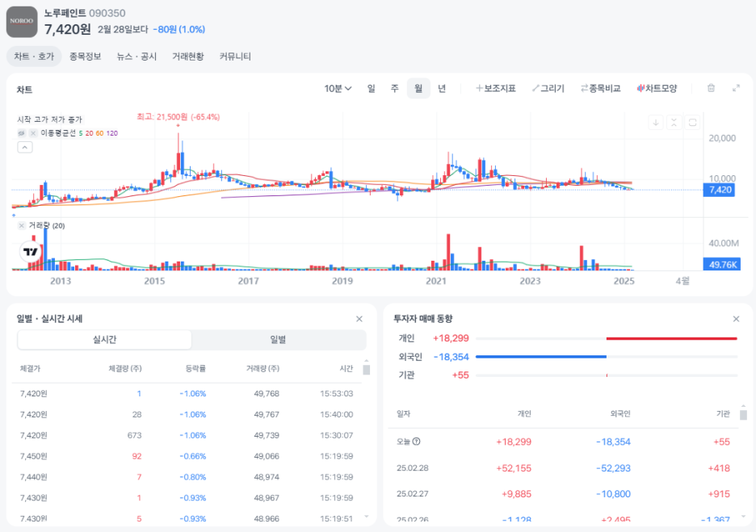Click the 49,767 volume cell

pos(267,414)
